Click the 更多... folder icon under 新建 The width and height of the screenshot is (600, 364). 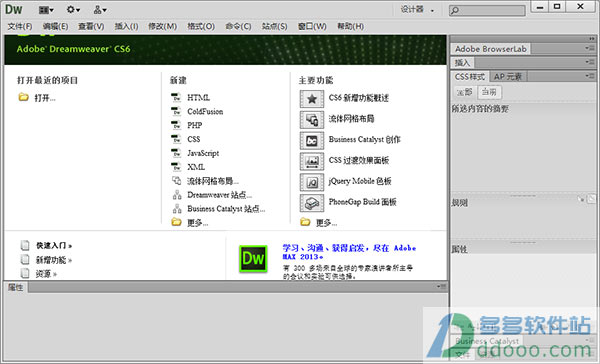[x=176, y=222]
